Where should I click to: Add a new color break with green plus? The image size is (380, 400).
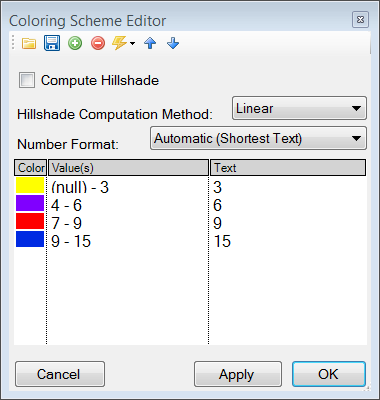click(75, 43)
